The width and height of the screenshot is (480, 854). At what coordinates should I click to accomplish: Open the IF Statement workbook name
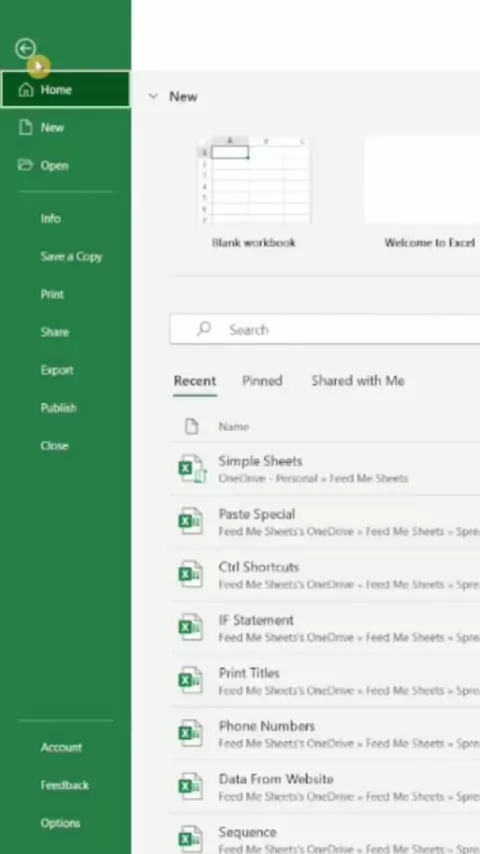point(256,620)
